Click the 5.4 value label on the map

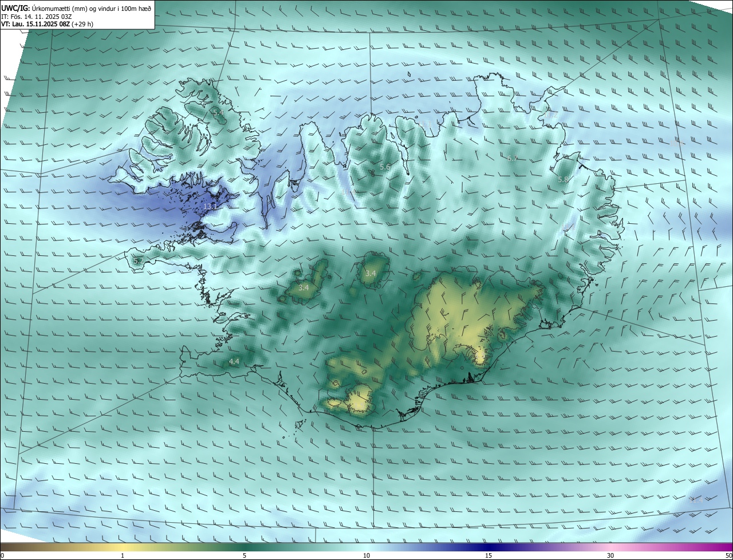[x=219, y=113]
